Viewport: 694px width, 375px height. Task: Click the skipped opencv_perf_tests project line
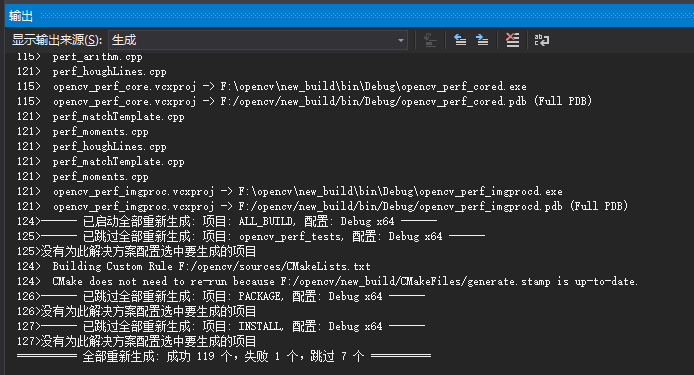pos(251,236)
